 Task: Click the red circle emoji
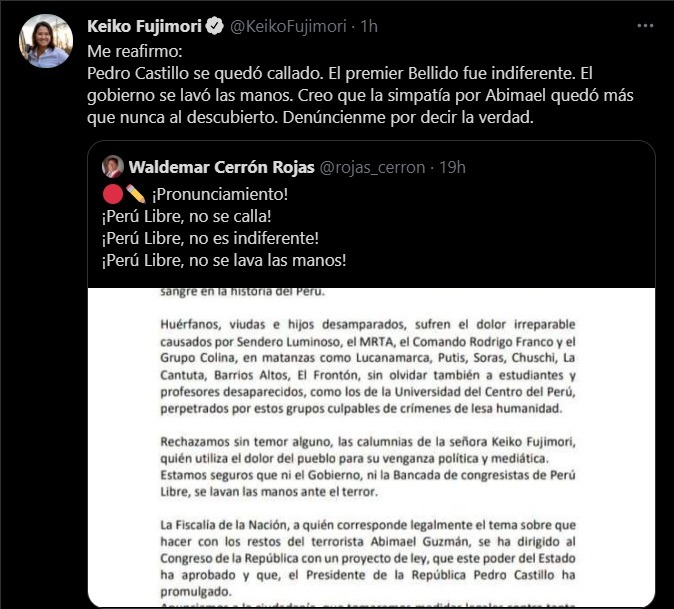[x=113, y=194]
